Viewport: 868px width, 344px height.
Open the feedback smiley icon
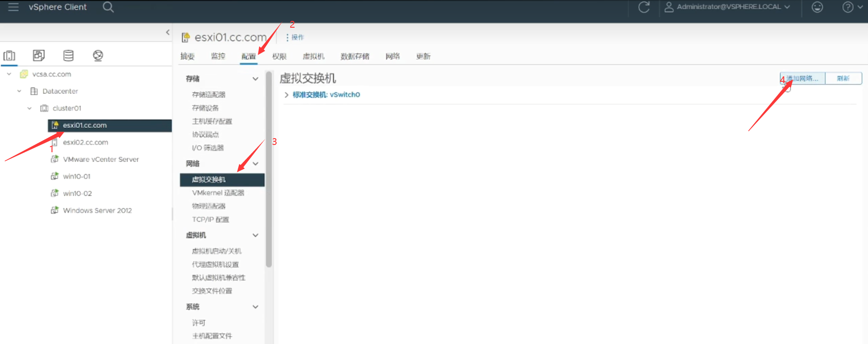pos(817,7)
